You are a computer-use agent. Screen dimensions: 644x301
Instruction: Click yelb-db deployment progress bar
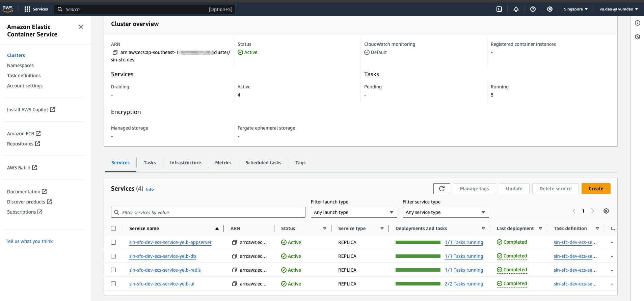tap(418, 256)
